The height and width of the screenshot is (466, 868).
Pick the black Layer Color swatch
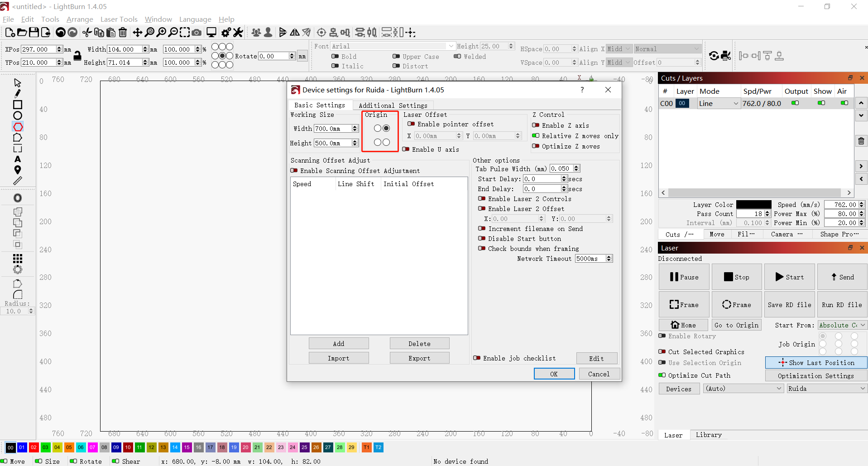[x=753, y=205]
